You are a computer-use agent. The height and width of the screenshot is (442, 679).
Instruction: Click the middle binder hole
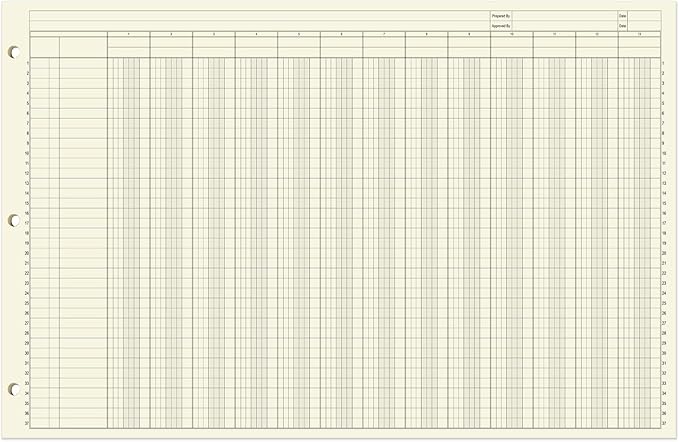coord(14,219)
